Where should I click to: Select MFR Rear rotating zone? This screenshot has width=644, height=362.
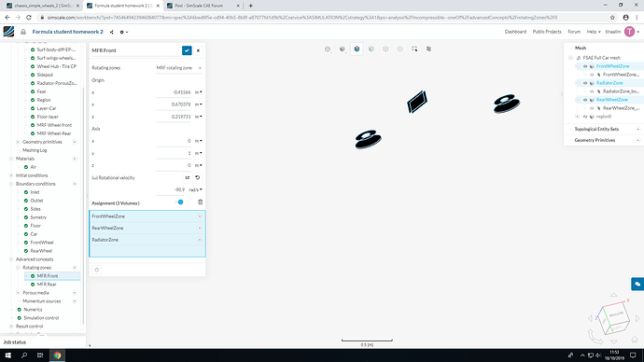[47, 285]
